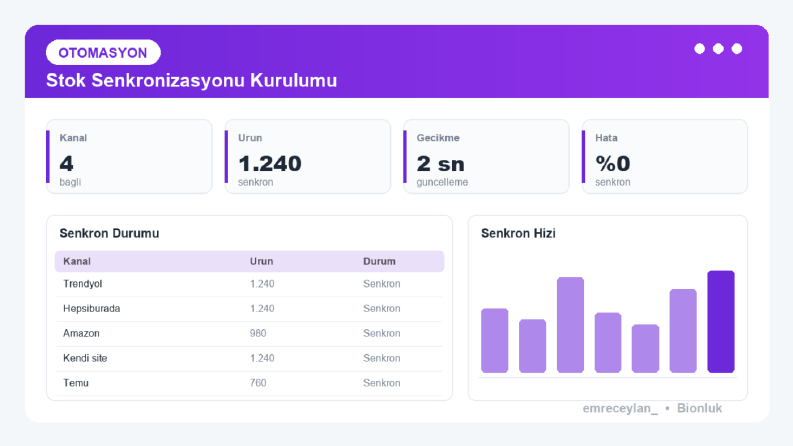Select the 'Stok Senkronizasyonu Kurulumu' title
793x446 pixels.
191,80
